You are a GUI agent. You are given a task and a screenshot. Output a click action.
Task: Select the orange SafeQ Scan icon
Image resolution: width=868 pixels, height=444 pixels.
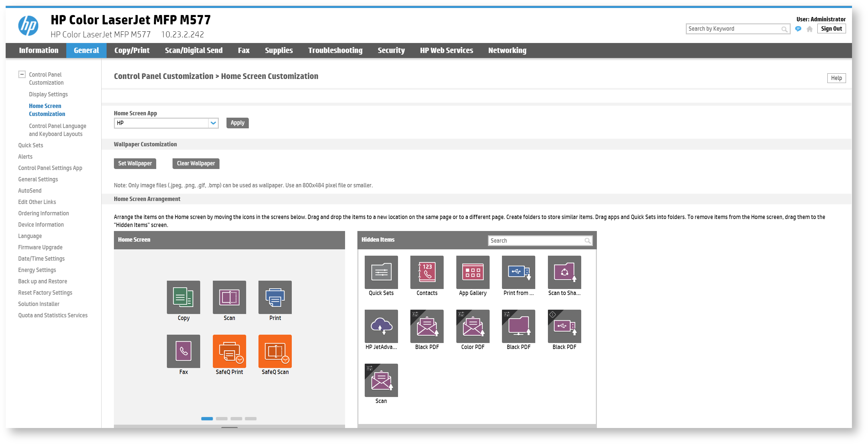(x=275, y=351)
